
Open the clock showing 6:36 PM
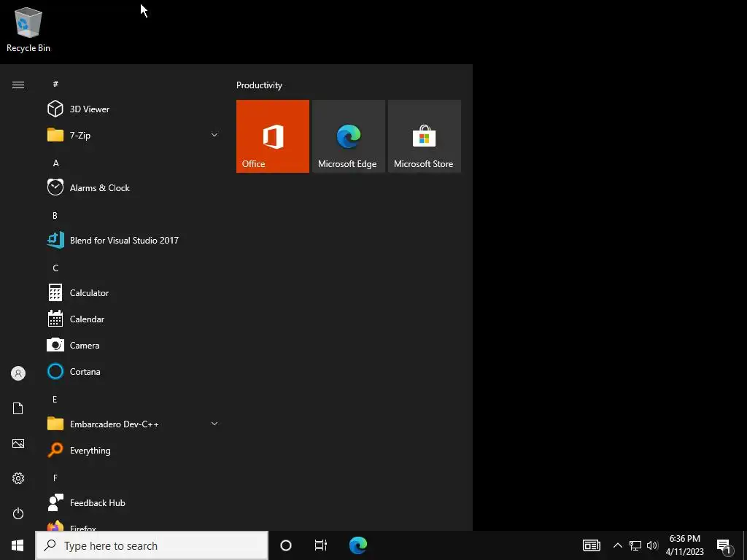coord(684,545)
